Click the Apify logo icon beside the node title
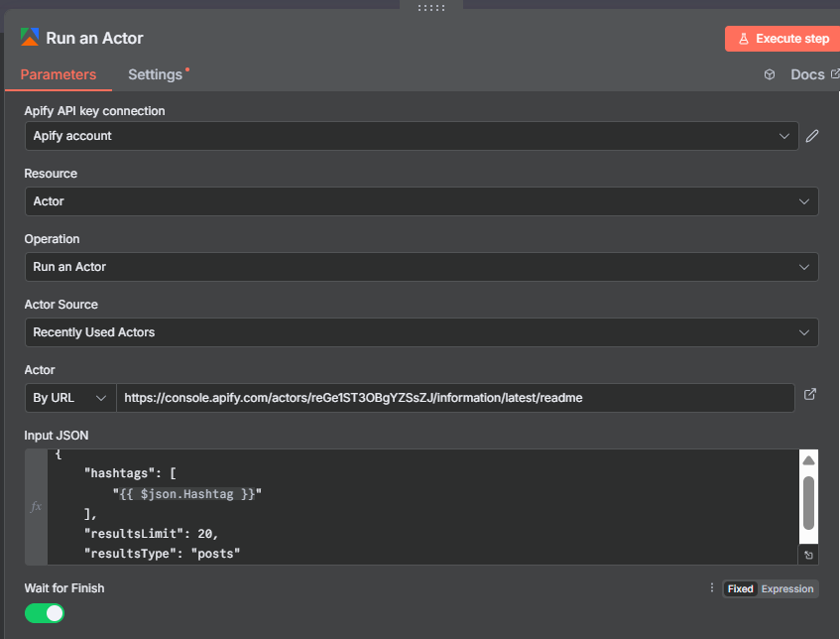This screenshot has height=639, width=840. [30, 38]
